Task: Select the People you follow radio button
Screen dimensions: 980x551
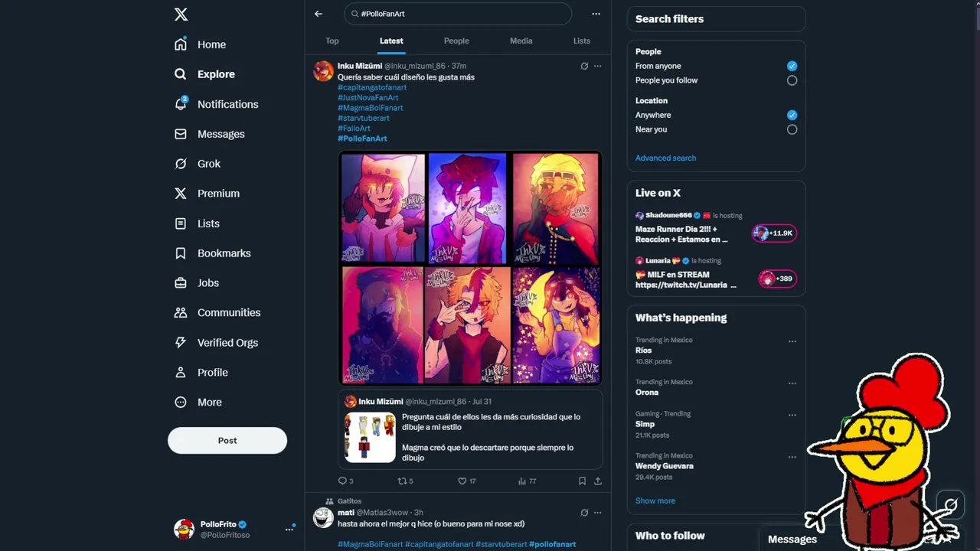Action: tap(792, 80)
